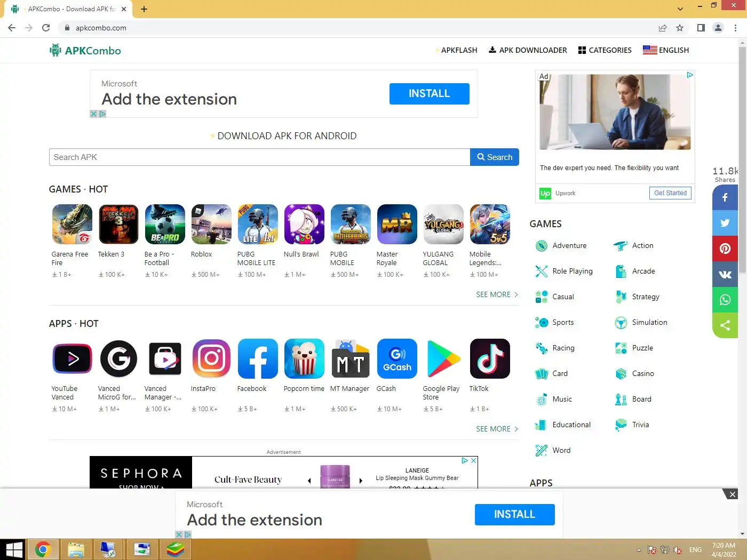Viewport: 747px width, 560px height.
Task: Close the bottom sticky ad banner
Action: tap(732, 494)
